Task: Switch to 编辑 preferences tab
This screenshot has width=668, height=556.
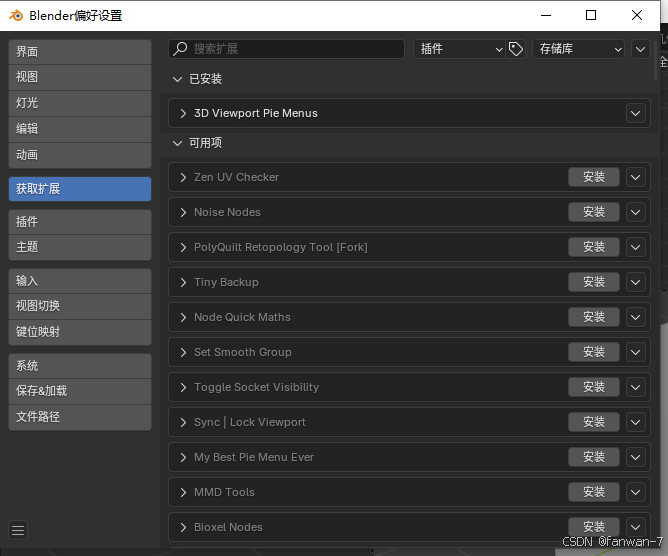Action: (x=80, y=129)
